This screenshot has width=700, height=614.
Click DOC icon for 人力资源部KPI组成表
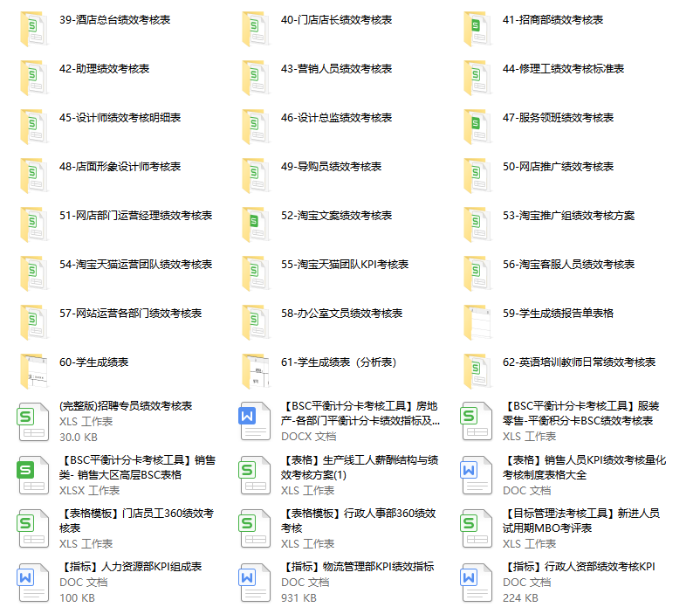32,583
